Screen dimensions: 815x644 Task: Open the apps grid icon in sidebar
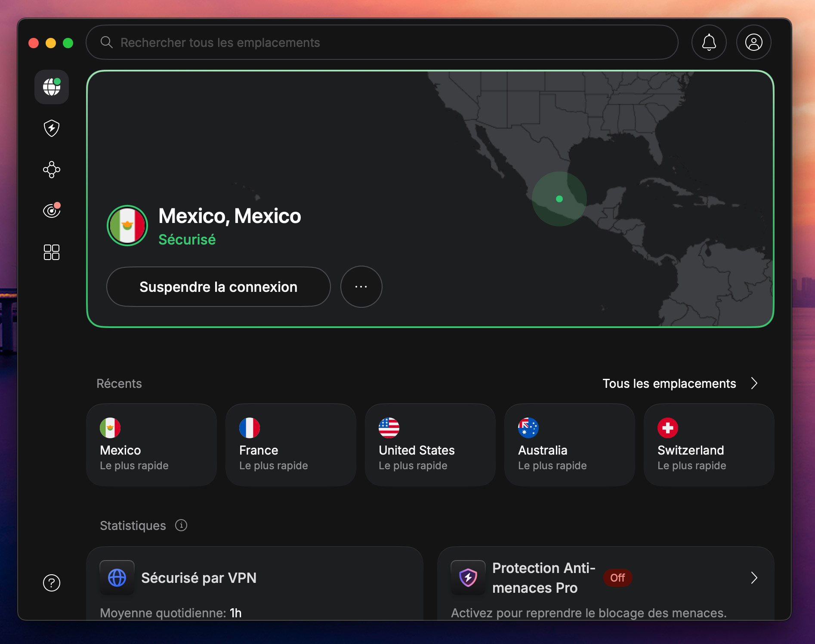tap(52, 252)
